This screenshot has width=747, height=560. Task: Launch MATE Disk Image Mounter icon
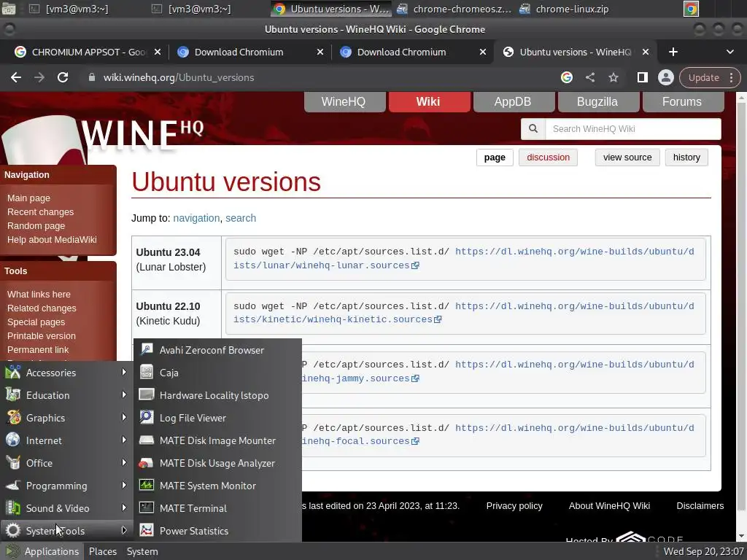click(x=146, y=440)
